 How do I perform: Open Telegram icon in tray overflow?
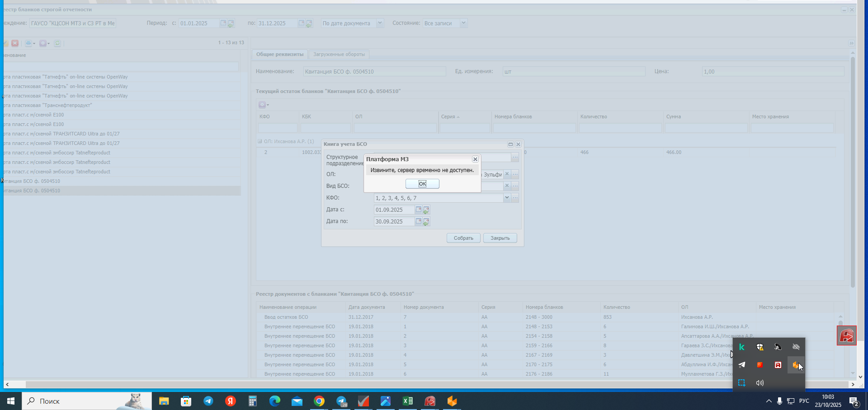coord(742,365)
